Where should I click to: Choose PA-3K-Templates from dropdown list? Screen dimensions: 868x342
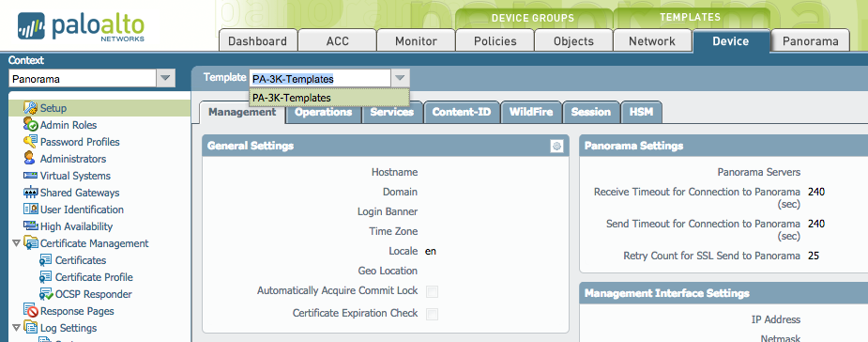329,98
